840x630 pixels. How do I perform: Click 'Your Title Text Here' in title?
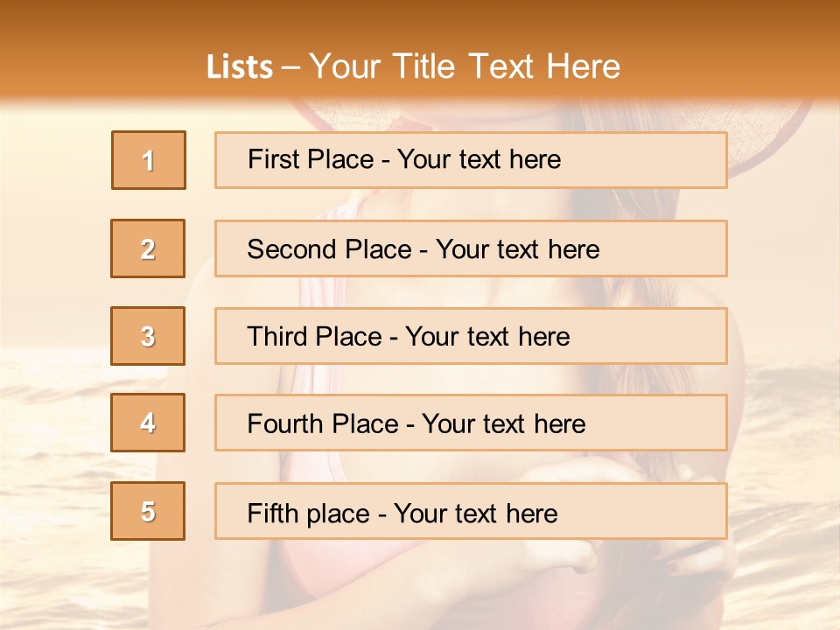pos(464,67)
